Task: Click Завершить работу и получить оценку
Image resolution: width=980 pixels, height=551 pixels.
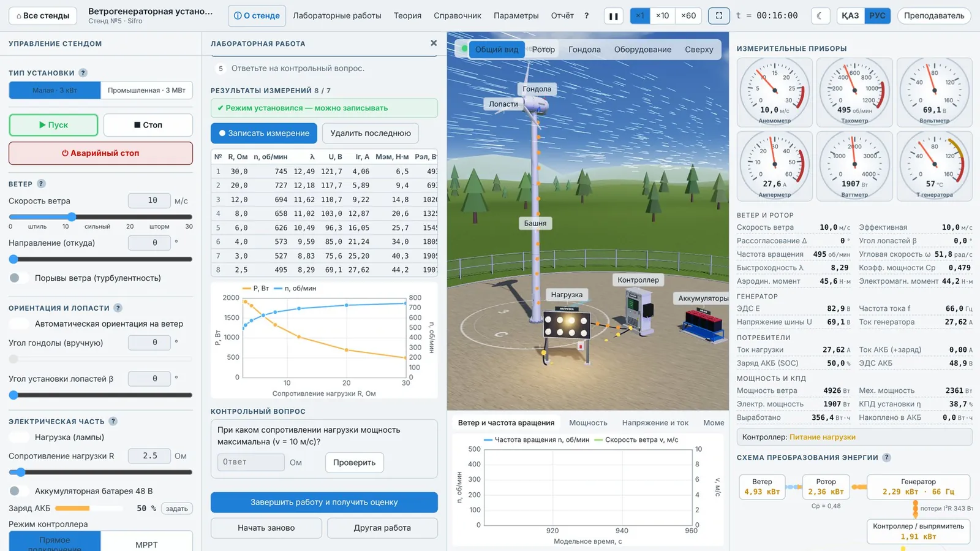Action: pos(324,502)
